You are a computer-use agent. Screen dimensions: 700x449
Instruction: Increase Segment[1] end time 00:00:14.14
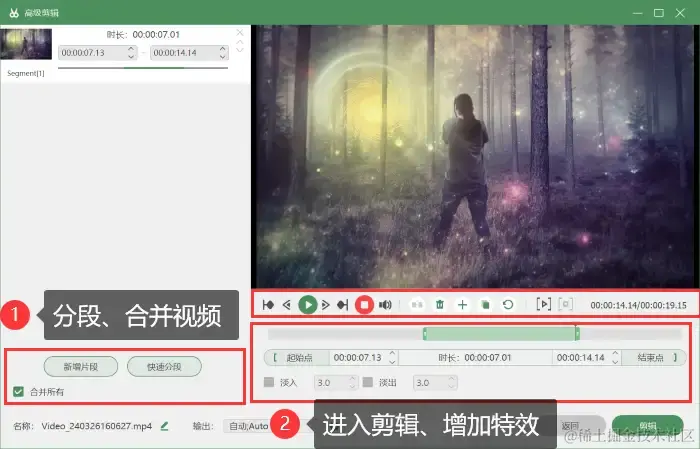pos(223,48)
